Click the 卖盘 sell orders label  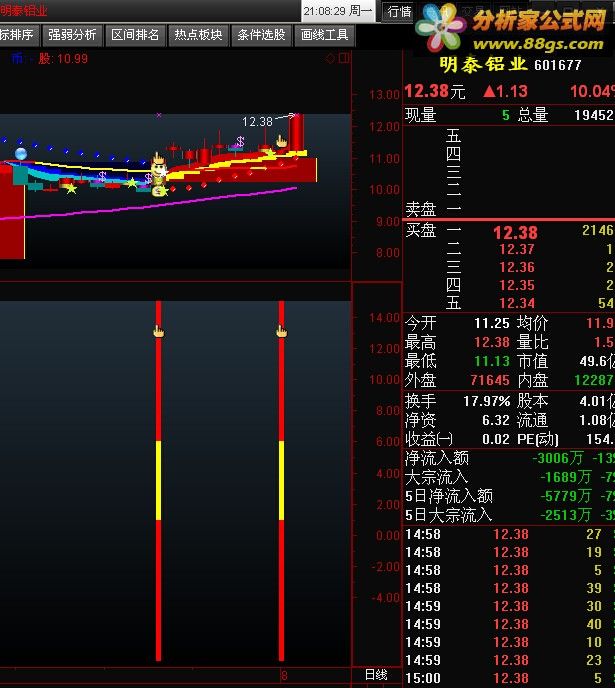point(420,210)
